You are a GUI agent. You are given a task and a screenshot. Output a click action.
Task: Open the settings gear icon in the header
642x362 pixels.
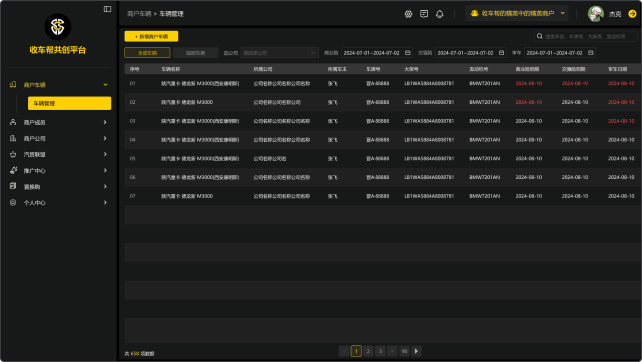[408, 14]
